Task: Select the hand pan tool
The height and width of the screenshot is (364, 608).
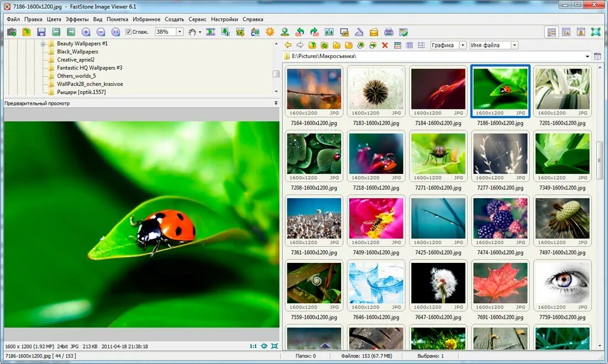Action: [x=192, y=32]
